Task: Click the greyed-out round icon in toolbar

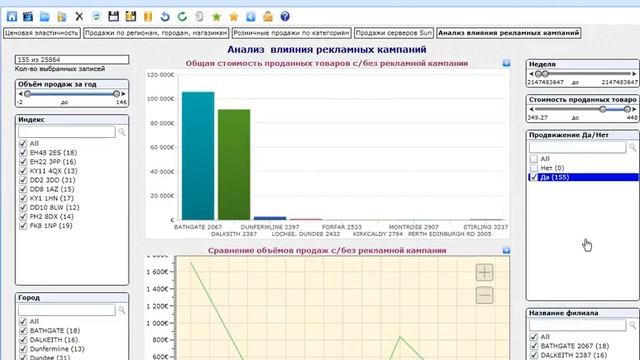Action: 199,16
